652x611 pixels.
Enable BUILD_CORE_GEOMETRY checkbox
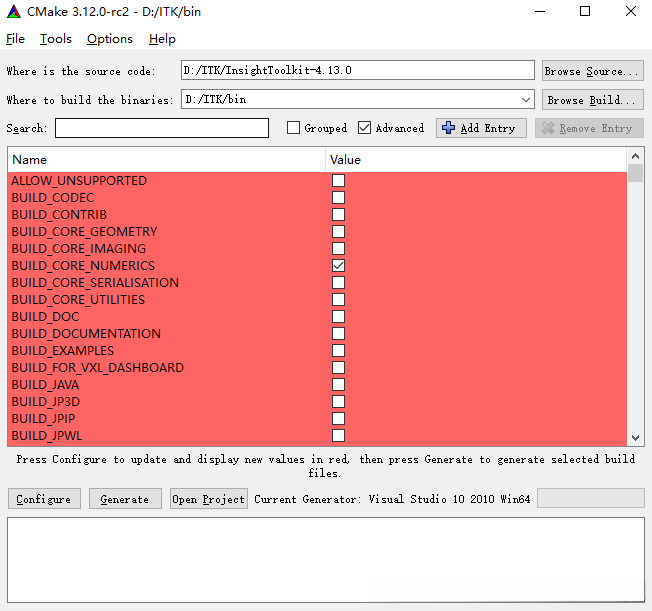point(338,232)
